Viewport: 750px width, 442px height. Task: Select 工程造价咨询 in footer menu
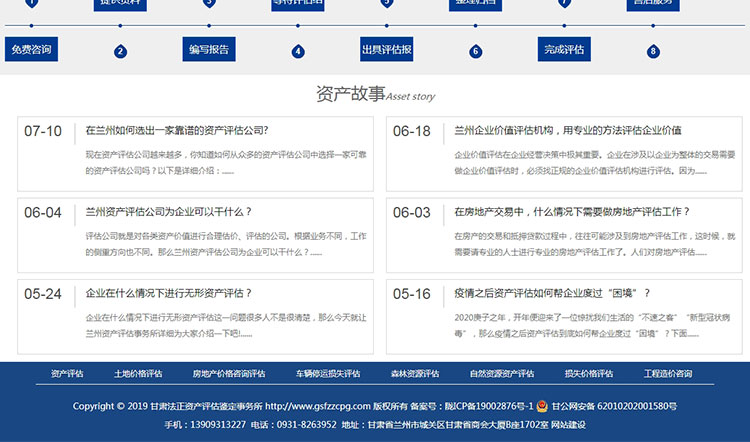(668, 373)
